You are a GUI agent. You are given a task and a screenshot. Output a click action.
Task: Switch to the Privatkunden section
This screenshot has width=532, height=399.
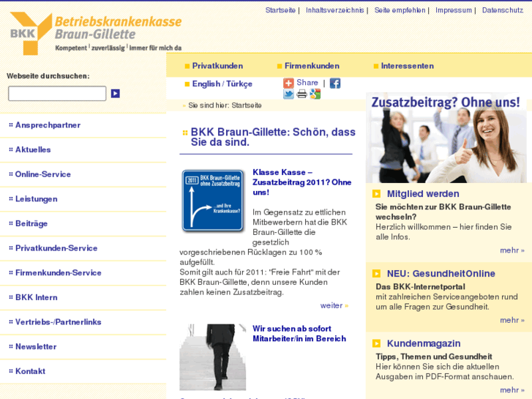click(x=217, y=66)
